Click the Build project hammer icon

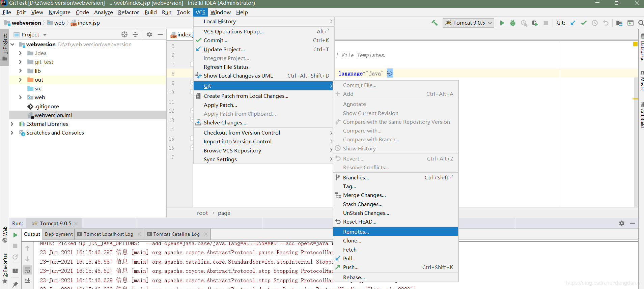click(x=435, y=23)
